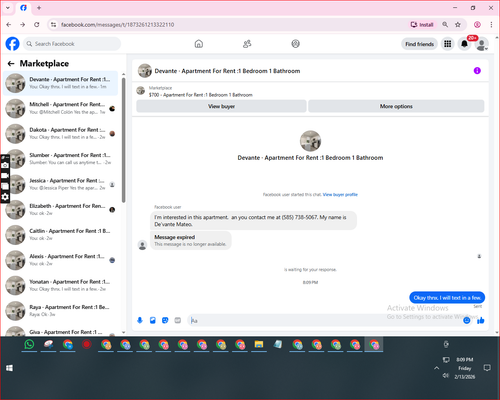The width and height of the screenshot is (500, 400).
Task: Show hidden system tray icons
Action: click(x=436, y=368)
